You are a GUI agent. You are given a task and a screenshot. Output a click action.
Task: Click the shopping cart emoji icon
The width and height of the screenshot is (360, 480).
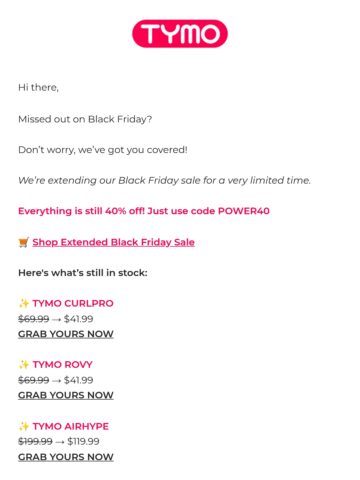(24, 242)
